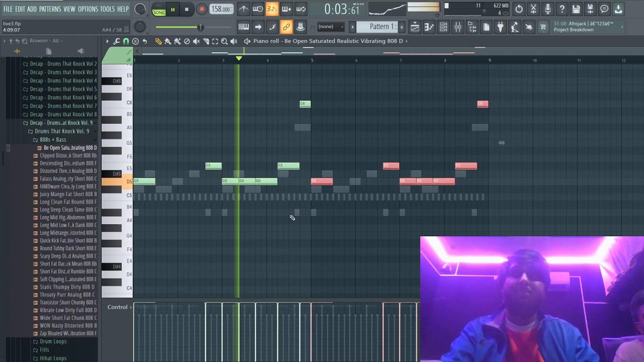Screen dimensions: 644x362
Task: Collapse the Decap Drums That Knock Vol. 9 folder
Action: click(61, 123)
